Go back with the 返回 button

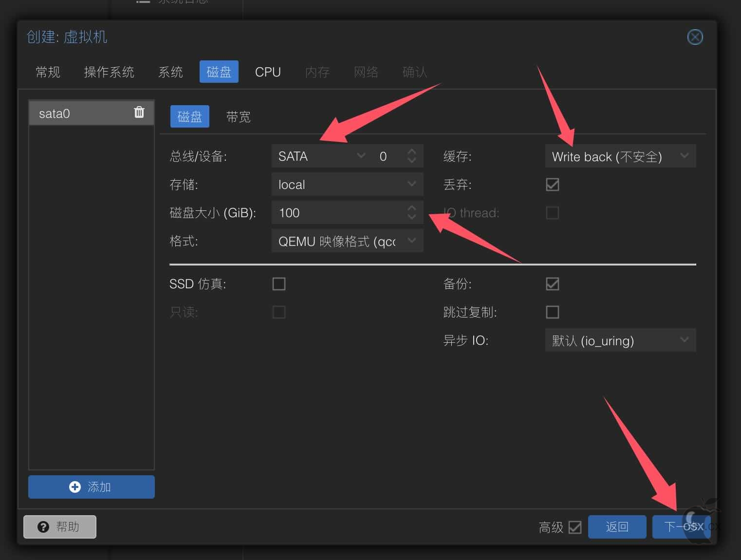[617, 527]
